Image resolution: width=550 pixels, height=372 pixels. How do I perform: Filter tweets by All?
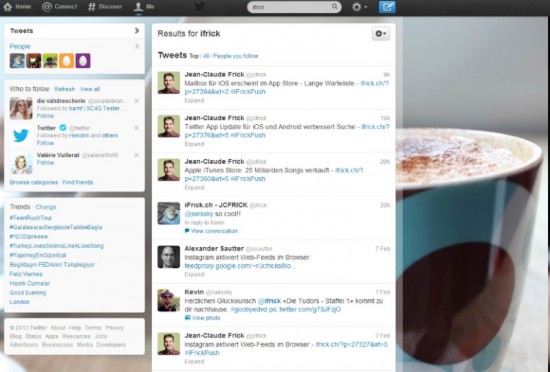click(206, 56)
